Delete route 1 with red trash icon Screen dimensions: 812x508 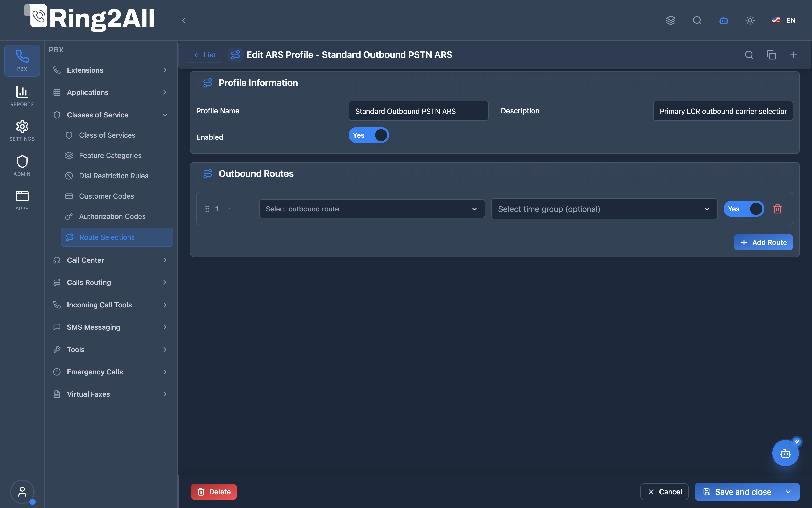(x=777, y=209)
